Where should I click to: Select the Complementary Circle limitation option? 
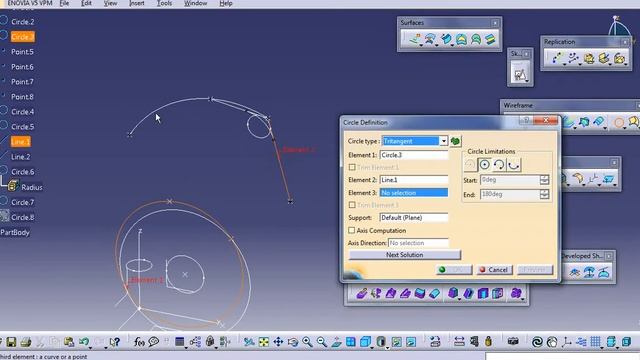[x=513, y=165]
